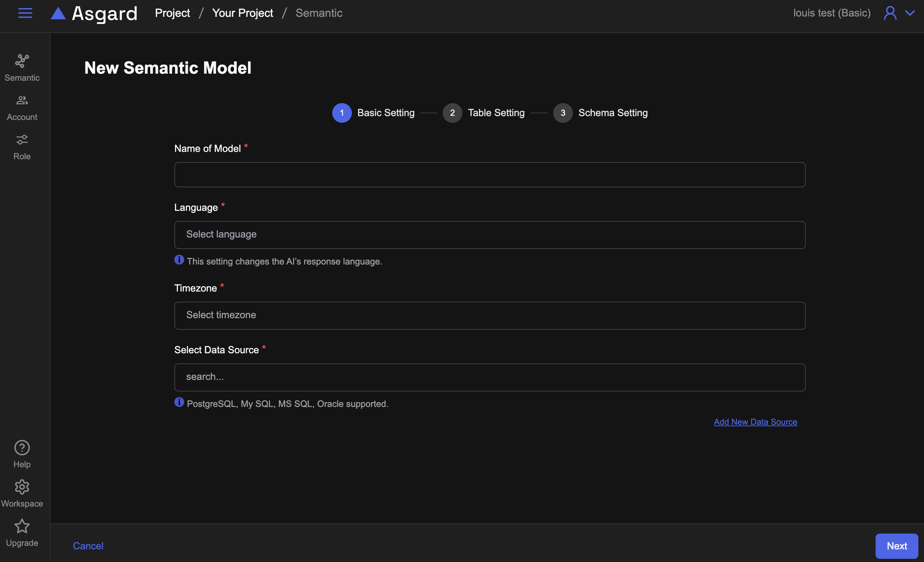This screenshot has width=924, height=562.
Task: Click the Basic Setting step circle
Action: coord(342,113)
